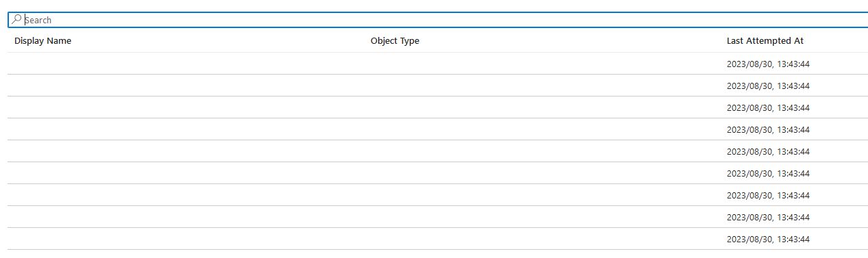
Task: Select the sixth row's Last Attempted timestamp
Action: [768, 174]
